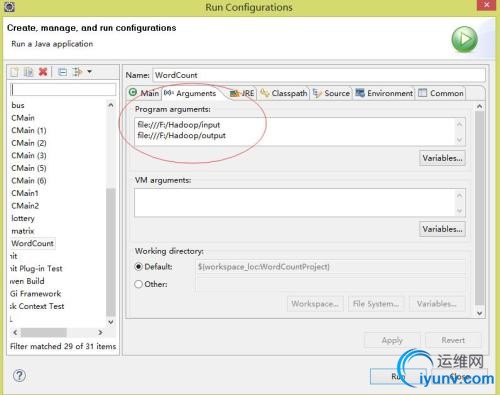The image size is (500, 395).
Task: Click the Eclipse window icon in title bar
Action: click(x=9, y=7)
